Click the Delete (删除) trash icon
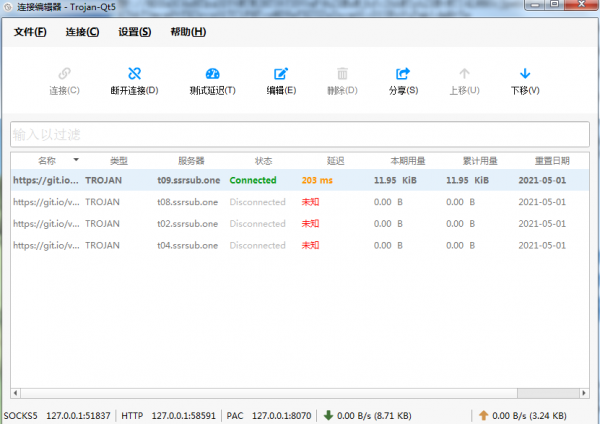This screenshot has width=600, height=424. point(342,74)
